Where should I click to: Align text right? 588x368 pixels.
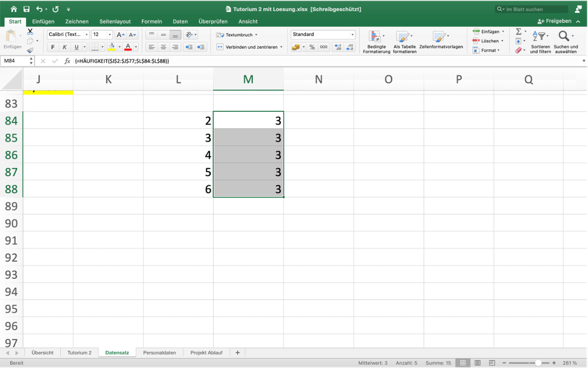pyautogui.click(x=175, y=47)
